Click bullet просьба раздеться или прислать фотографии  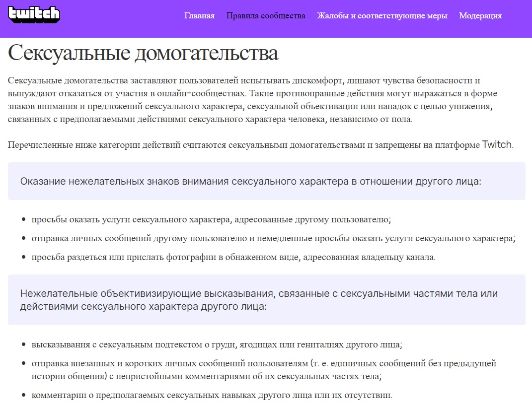tap(233, 258)
